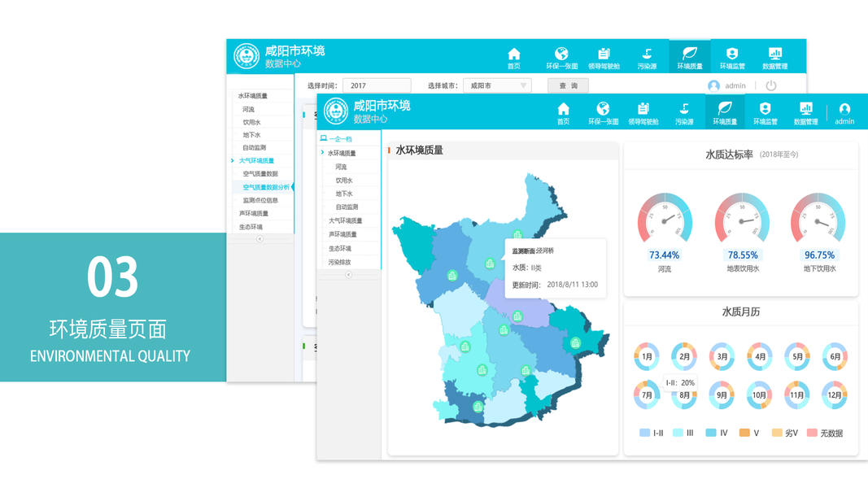The image size is (868, 488).
Task: Select 一企一档 in front sidebar
Action: tap(340, 139)
